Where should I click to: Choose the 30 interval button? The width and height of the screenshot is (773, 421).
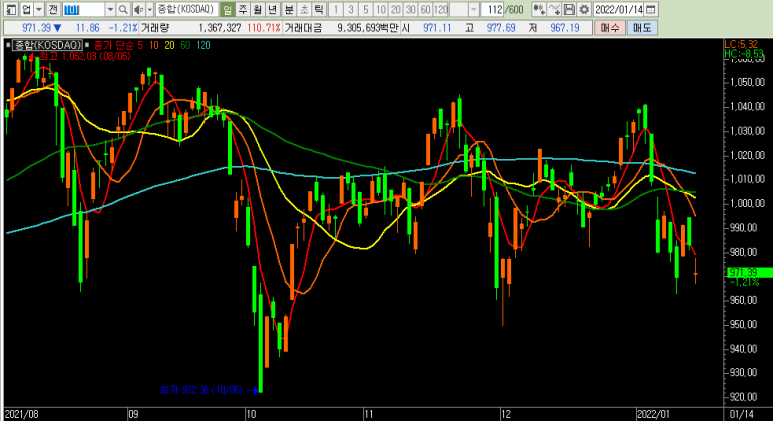pos(410,9)
